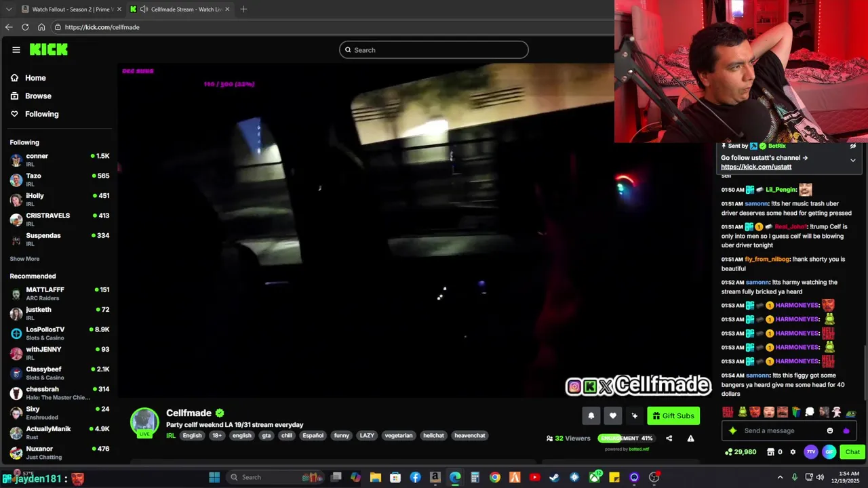
Task: Click the engagement 41% progress bar
Action: [625, 439]
